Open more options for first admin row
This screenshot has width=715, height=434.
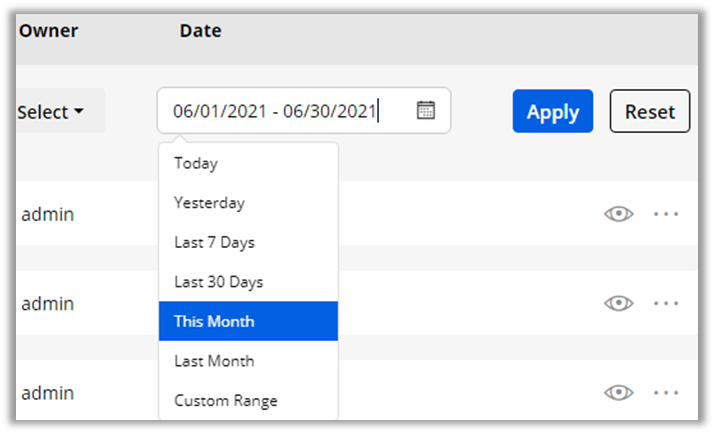coord(666,214)
